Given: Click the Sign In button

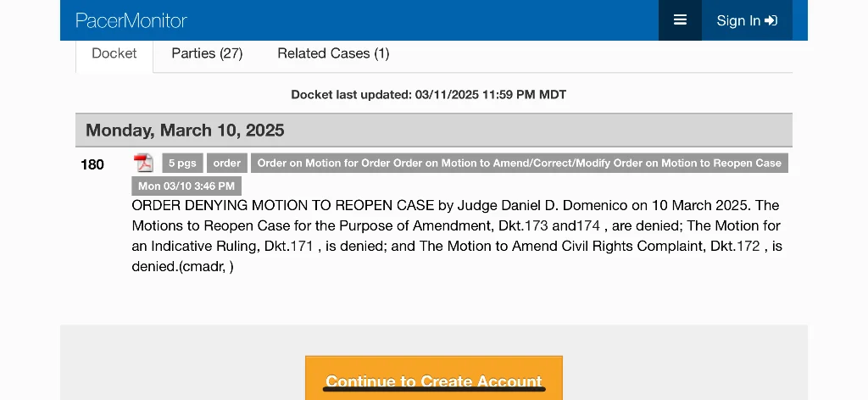Looking at the screenshot, I should tap(747, 20).
